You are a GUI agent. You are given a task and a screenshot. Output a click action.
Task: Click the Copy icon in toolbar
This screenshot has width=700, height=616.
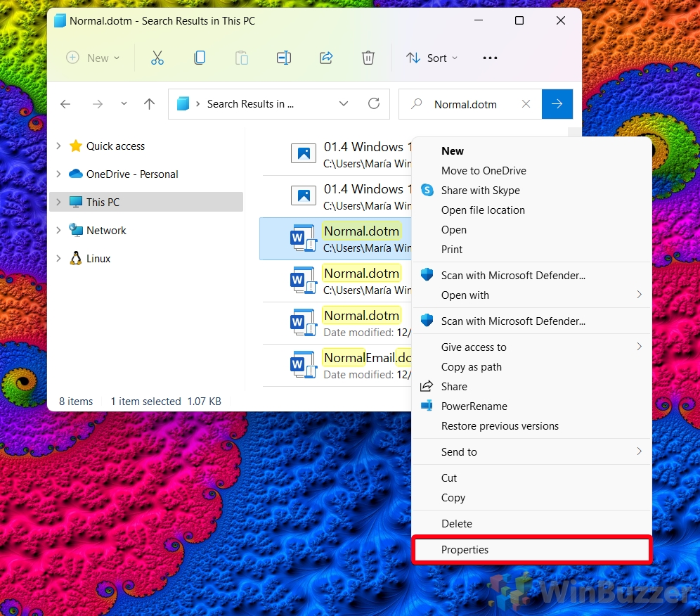point(200,58)
